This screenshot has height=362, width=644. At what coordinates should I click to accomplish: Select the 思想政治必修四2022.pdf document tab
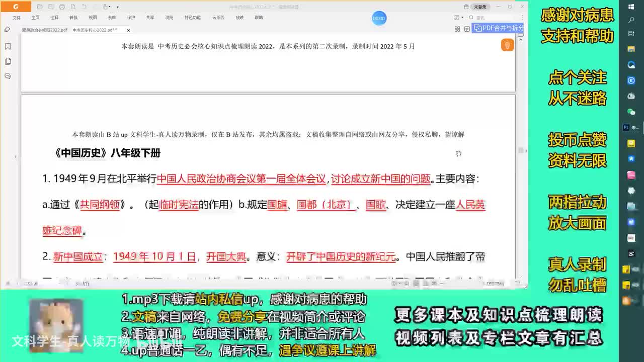(44, 30)
